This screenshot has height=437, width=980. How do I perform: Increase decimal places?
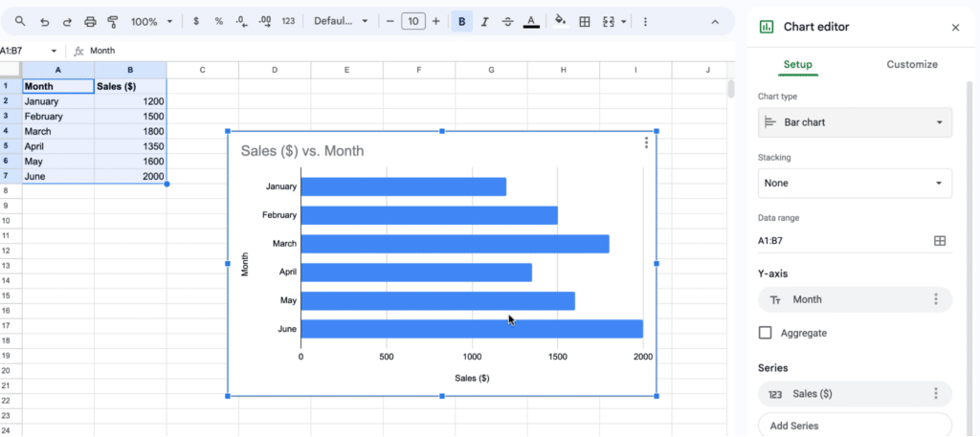pyautogui.click(x=265, y=21)
